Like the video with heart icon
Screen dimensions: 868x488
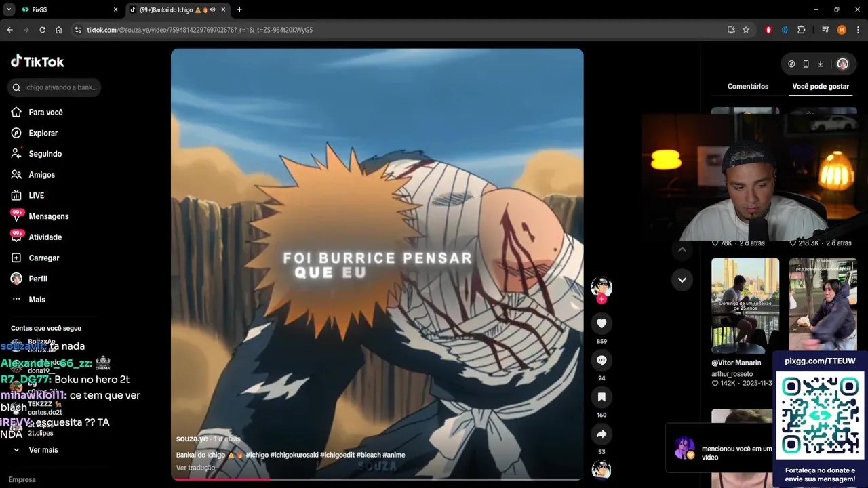tap(601, 323)
